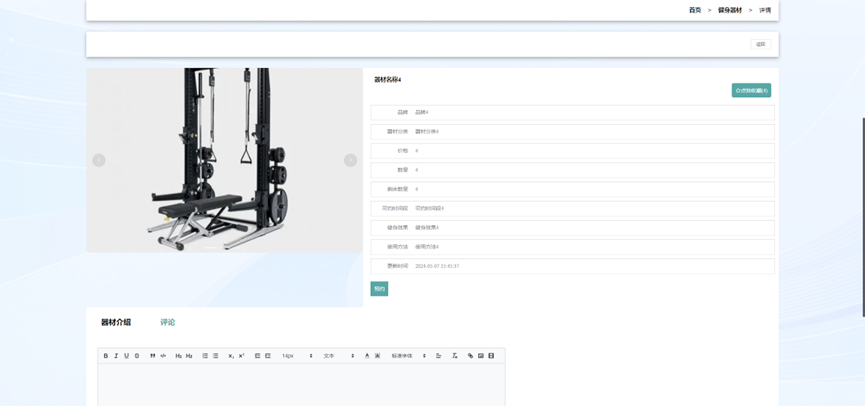
Task: Click inside the comment editor text area
Action: click(x=301, y=385)
